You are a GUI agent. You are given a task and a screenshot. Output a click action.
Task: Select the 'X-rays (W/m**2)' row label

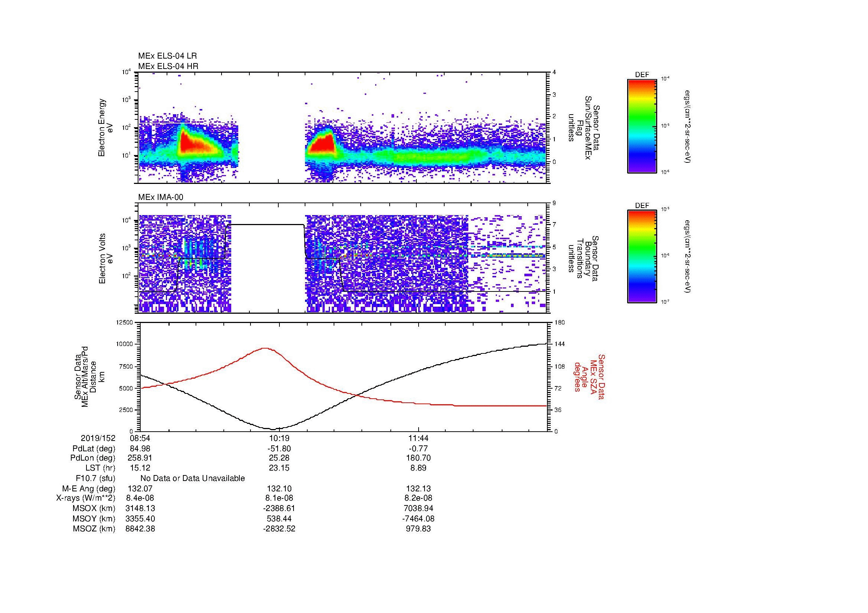point(86,498)
